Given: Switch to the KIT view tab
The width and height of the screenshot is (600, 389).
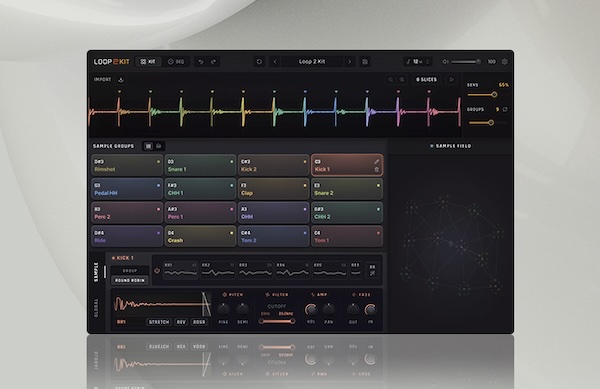Looking at the screenshot, I should click(148, 62).
